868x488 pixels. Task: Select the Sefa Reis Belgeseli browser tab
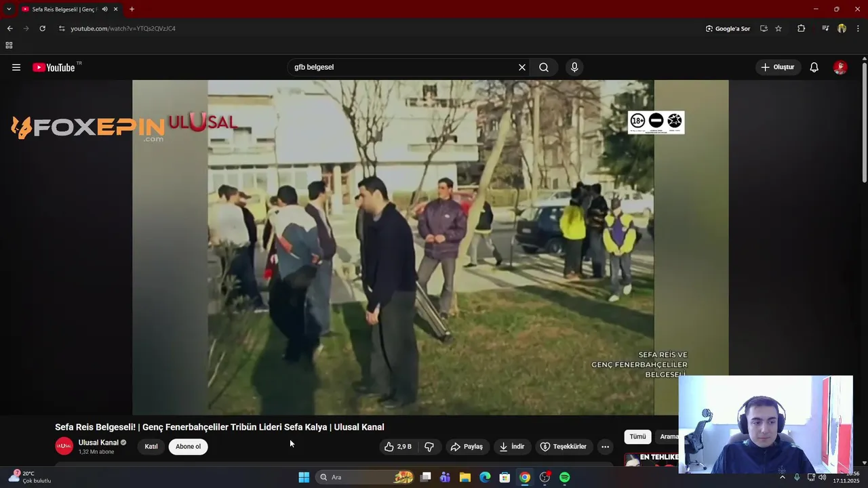(x=65, y=9)
